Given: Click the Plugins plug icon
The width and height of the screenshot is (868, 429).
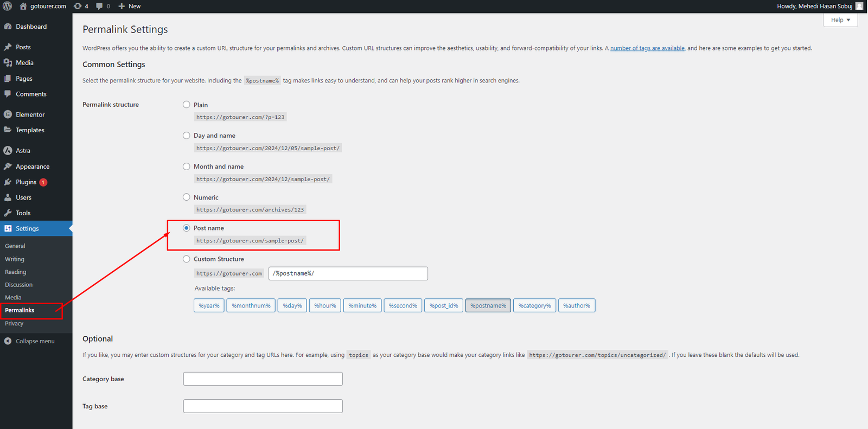Looking at the screenshot, I should click(x=8, y=182).
